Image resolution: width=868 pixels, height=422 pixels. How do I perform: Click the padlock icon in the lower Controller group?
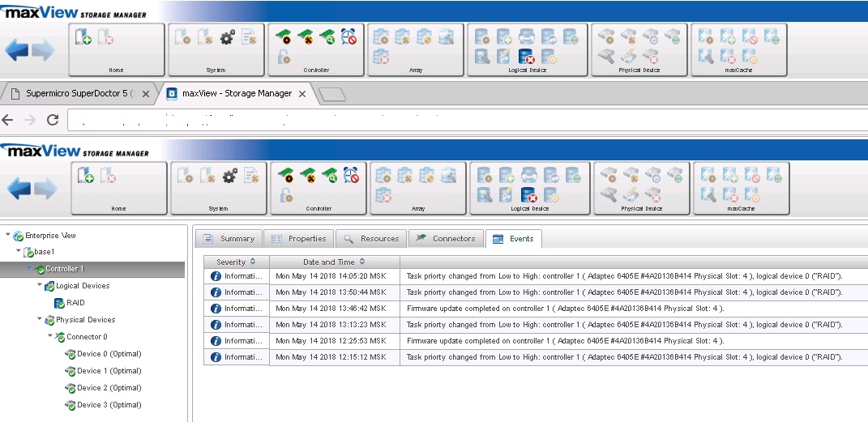point(286,194)
